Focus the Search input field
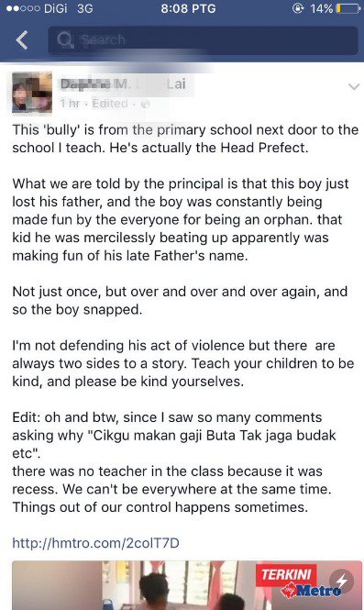Image resolution: width=364 pixels, height=610 pixels. point(203,40)
